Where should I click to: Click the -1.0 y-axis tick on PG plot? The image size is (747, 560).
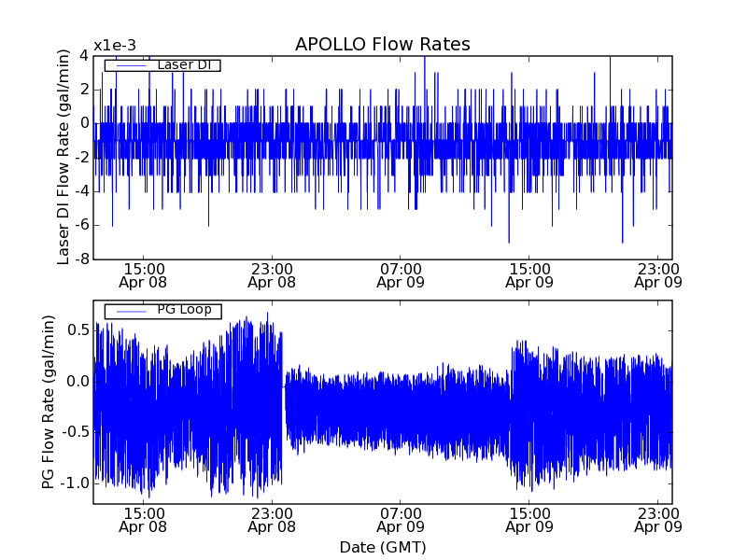[x=76, y=483]
